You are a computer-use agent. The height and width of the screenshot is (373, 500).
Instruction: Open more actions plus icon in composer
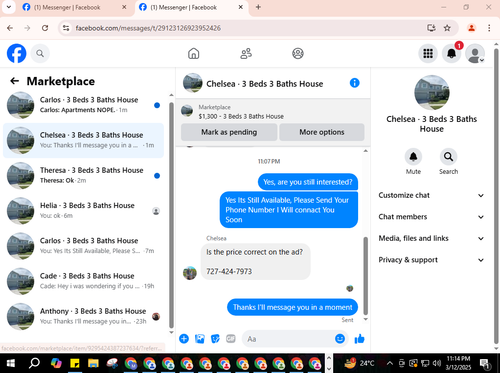[x=184, y=339]
